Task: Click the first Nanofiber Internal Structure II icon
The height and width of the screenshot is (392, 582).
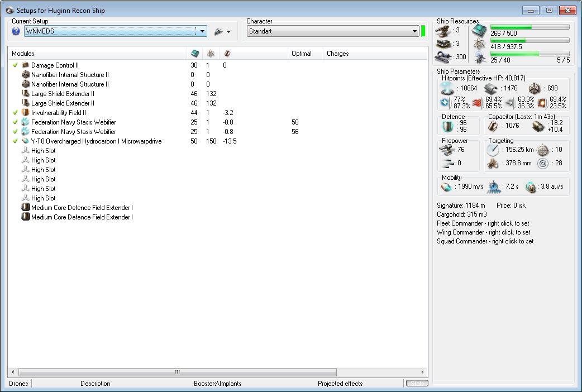Action: (26, 75)
